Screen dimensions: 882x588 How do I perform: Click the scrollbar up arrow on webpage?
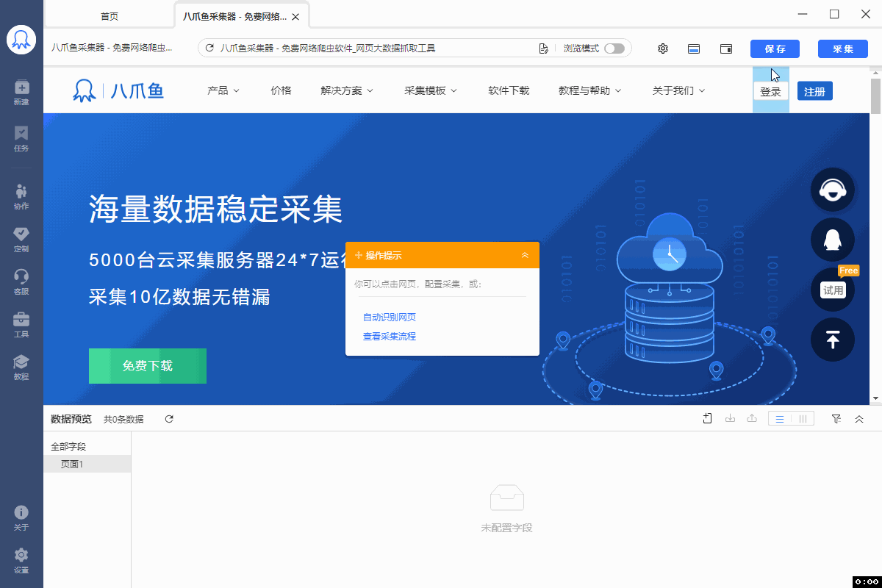pos(875,73)
